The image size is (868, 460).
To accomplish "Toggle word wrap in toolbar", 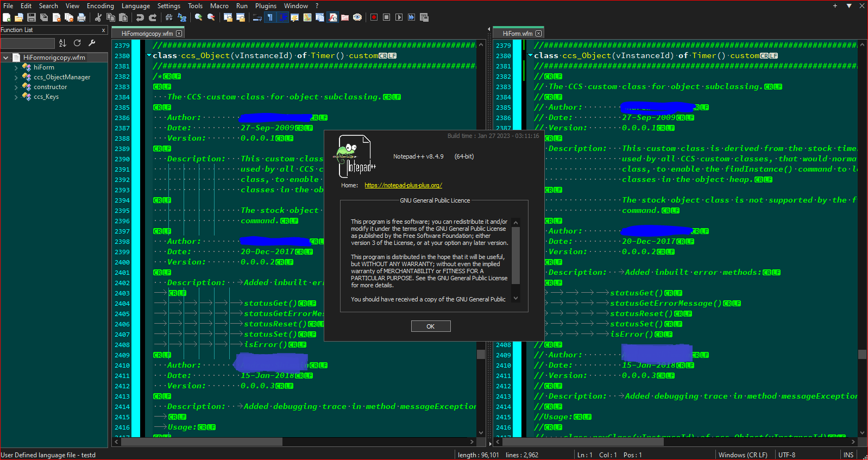I will tap(257, 17).
